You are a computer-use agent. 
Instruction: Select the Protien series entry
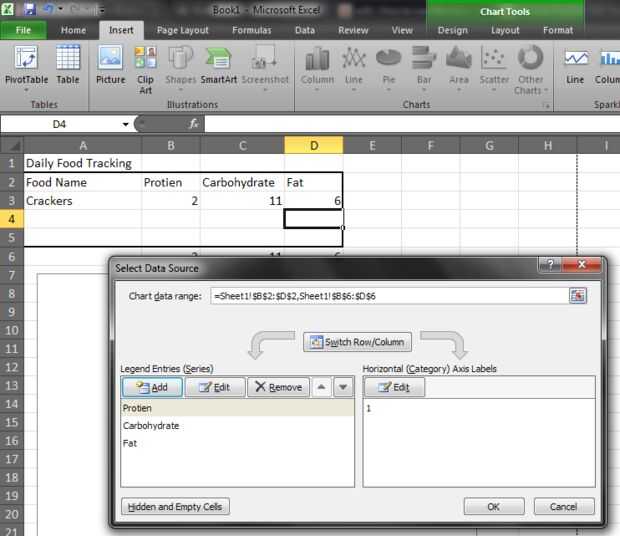point(237,408)
